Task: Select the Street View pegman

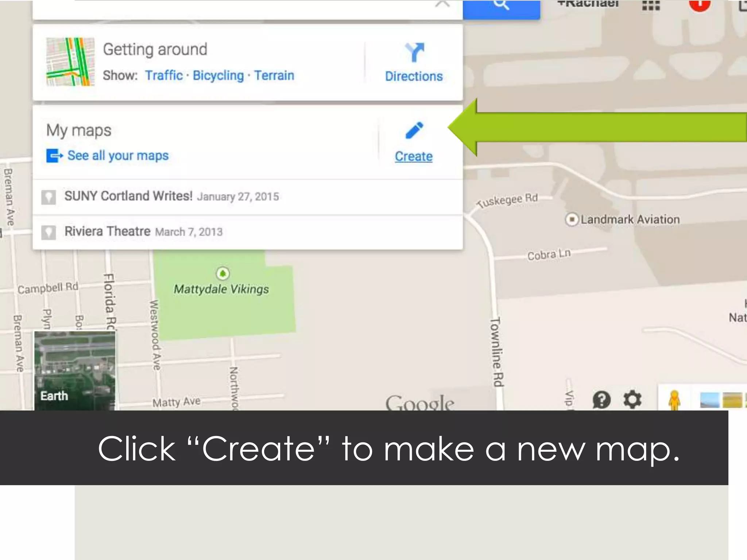Action: pos(674,400)
